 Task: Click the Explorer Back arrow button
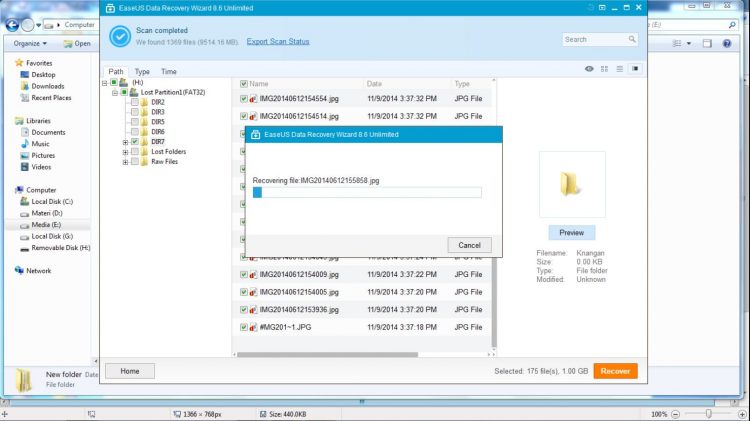pos(12,24)
